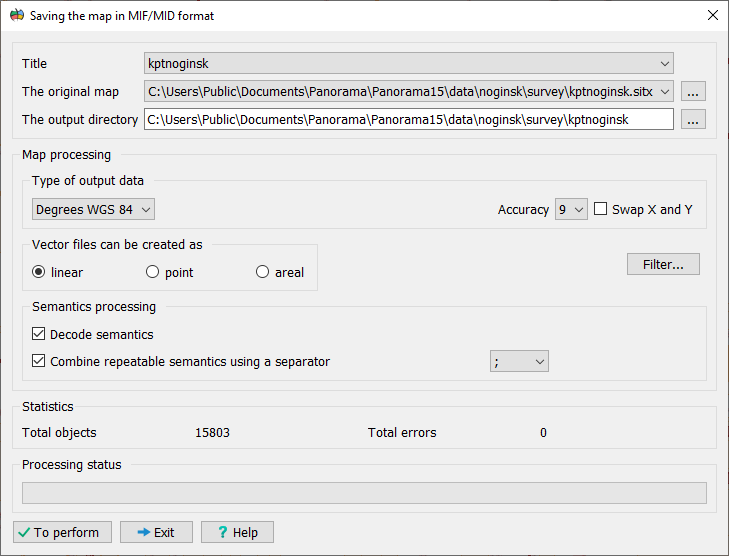Browse for the output directory

(694, 119)
